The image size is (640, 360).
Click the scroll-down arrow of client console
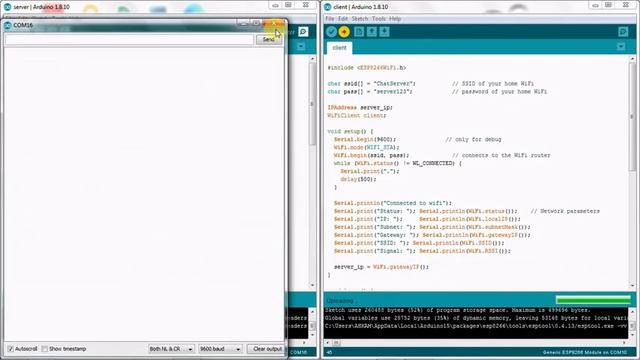632,336
